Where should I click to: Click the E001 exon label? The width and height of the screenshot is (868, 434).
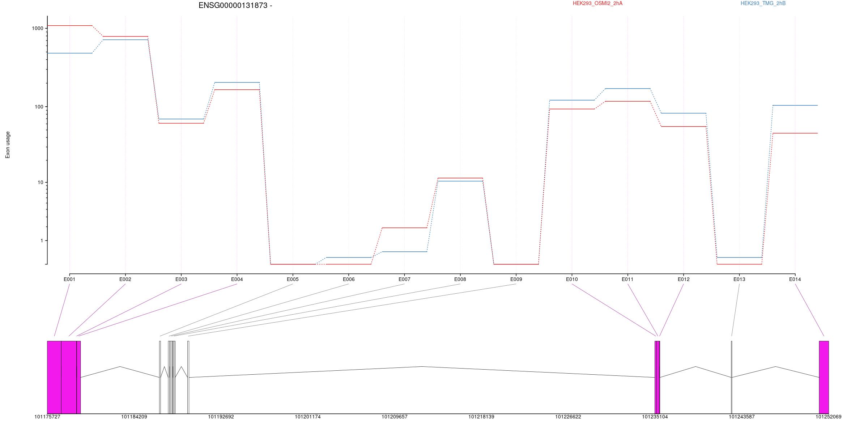tap(69, 279)
